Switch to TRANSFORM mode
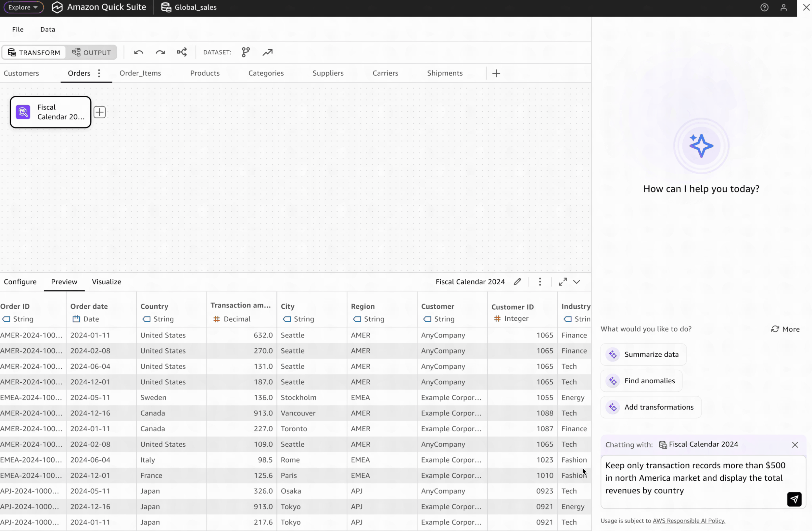The height and width of the screenshot is (531, 812). pos(34,53)
